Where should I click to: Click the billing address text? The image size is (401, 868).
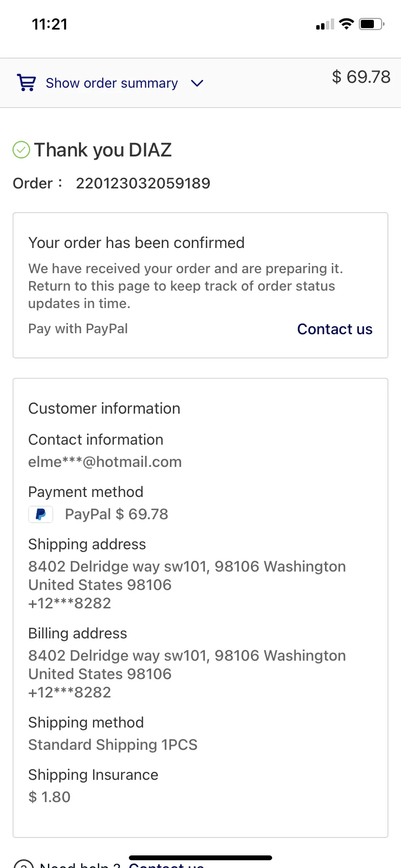pyautogui.click(x=187, y=674)
